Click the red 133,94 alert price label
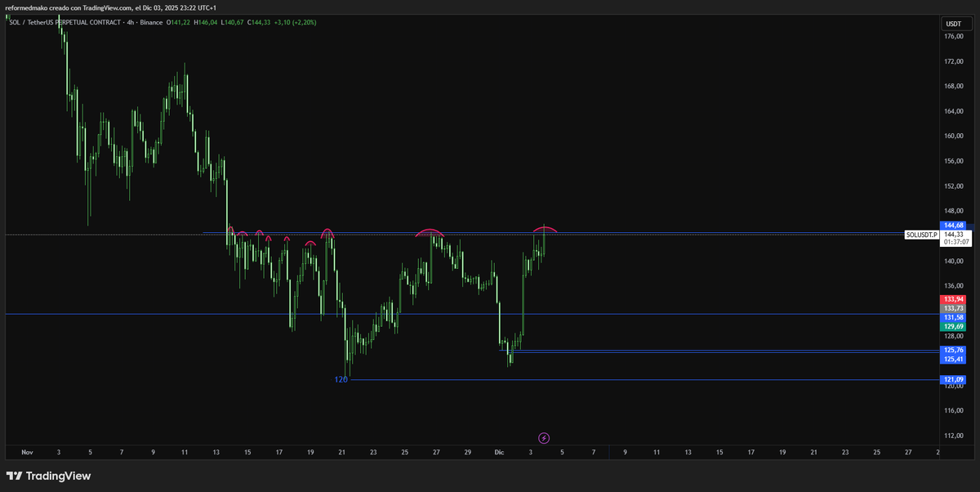The image size is (980, 492). [952, 299]
